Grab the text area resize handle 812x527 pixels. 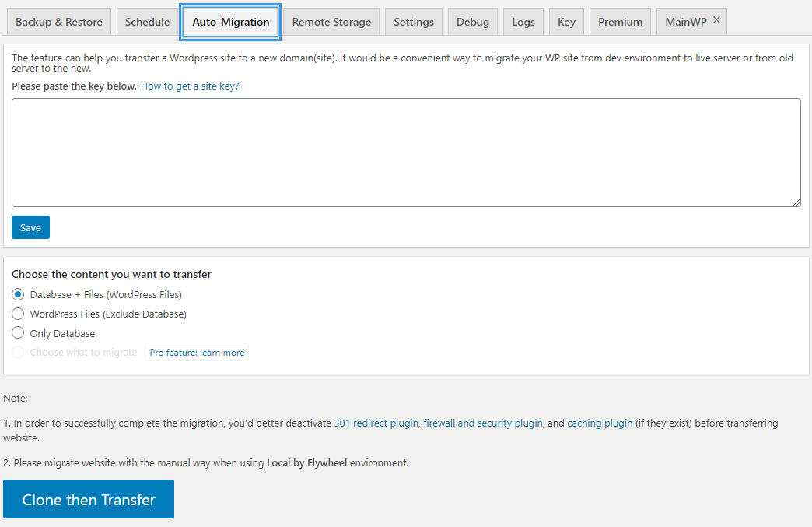[x=796, y=202]
